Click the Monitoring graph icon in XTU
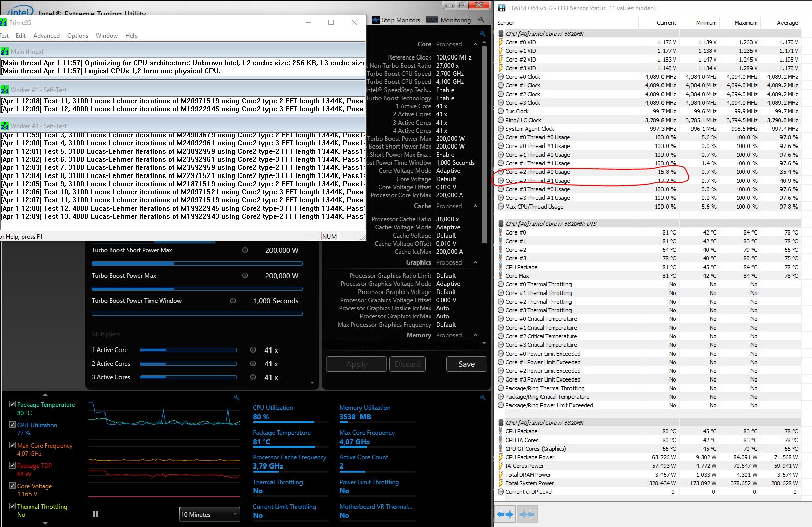Viewport: 812px width, 527px height. [432, 20]
